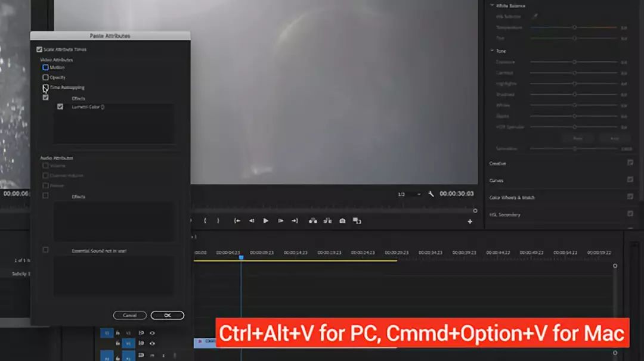
Task: Open the wrench settings menu
Action: [431, 194]
